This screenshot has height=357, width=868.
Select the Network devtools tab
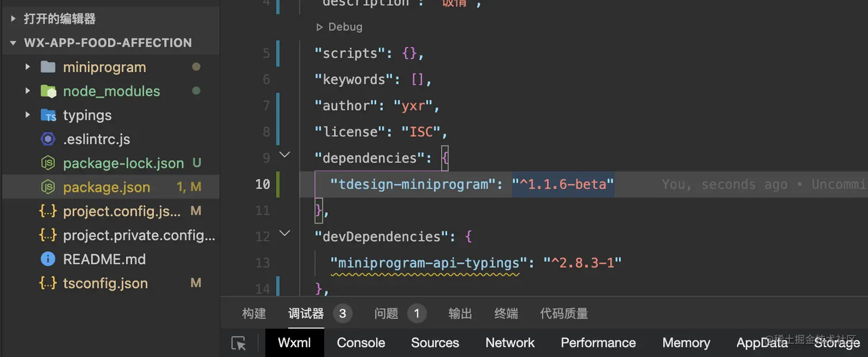(510, 343)
